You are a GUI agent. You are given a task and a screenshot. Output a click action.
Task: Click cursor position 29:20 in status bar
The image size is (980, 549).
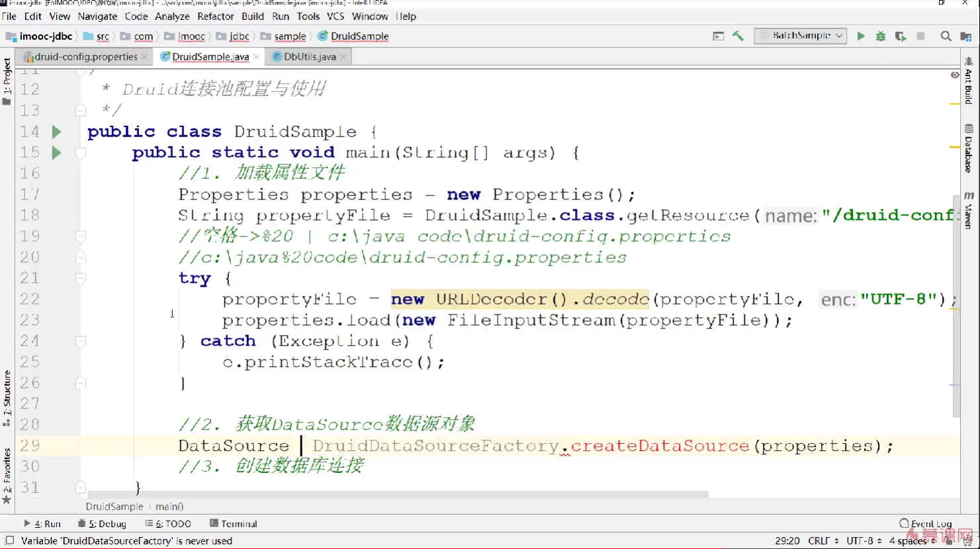coord(787,540)
